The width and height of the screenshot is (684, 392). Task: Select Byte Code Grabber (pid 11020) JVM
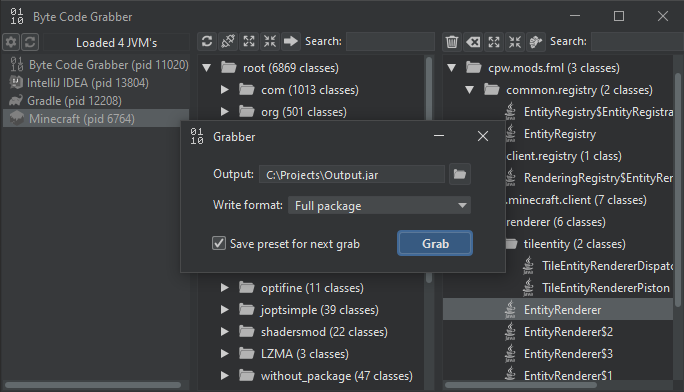(x=96, y=65)
